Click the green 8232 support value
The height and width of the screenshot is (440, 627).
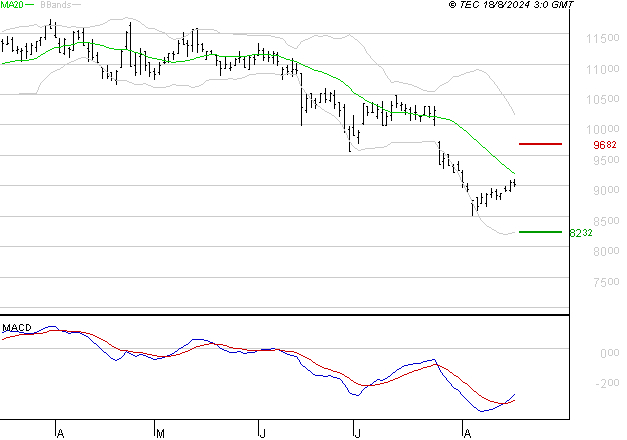click(581, 233)
